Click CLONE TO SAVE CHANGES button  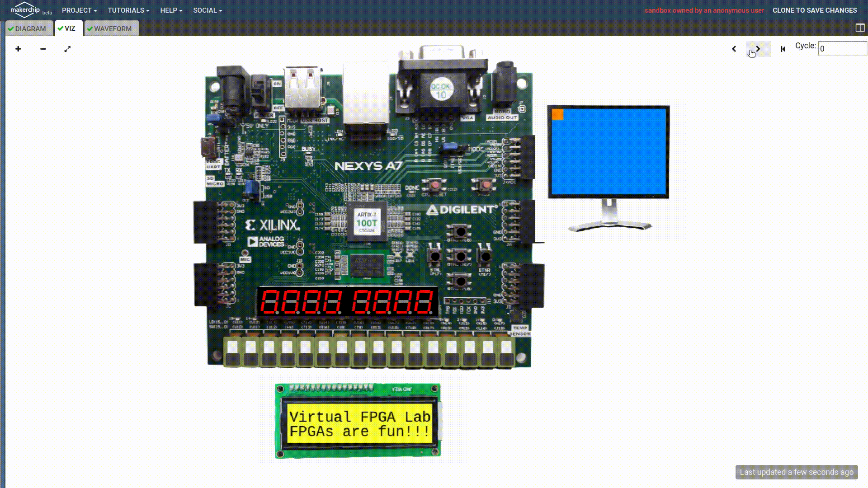click(815, 10)
